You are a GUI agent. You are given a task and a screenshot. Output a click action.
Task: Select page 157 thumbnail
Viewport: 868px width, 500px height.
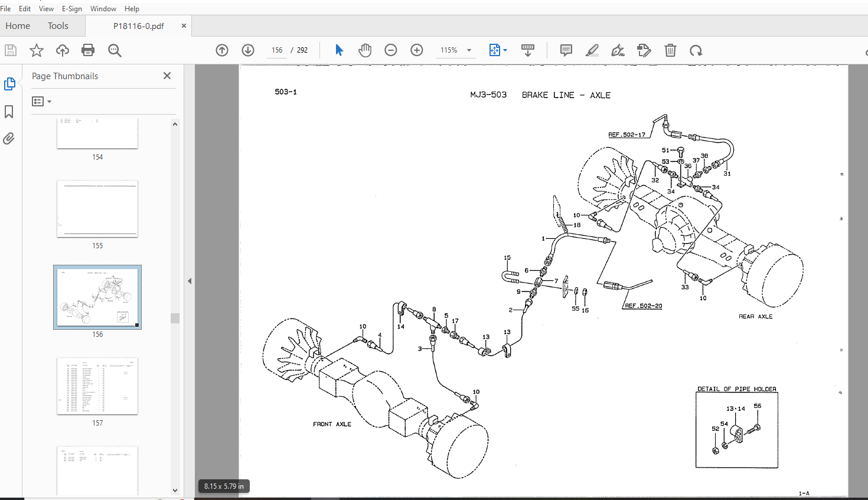[97, 386]
